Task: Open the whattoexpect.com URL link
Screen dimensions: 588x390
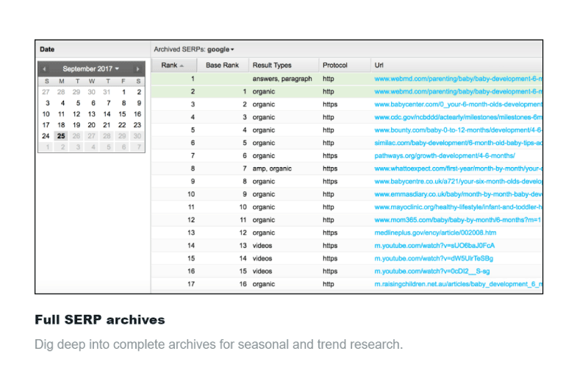Action: point(458,169)
